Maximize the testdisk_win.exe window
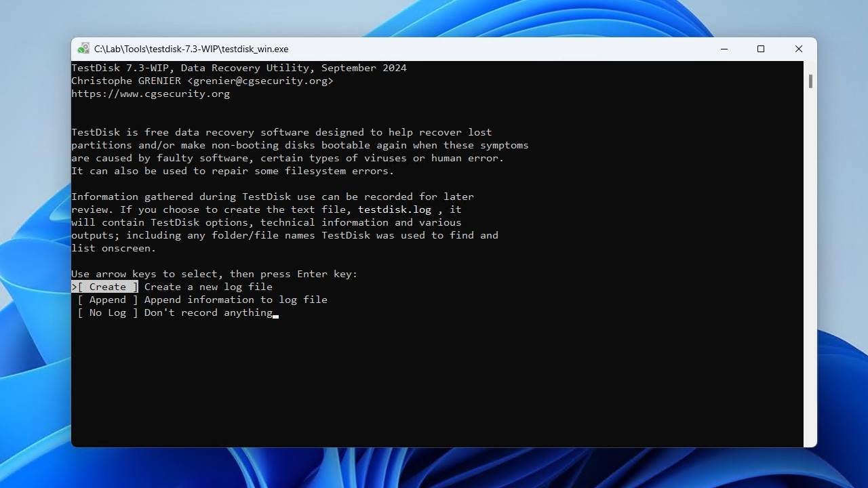The width and height of the screenshot is (868, 488). 761,49
